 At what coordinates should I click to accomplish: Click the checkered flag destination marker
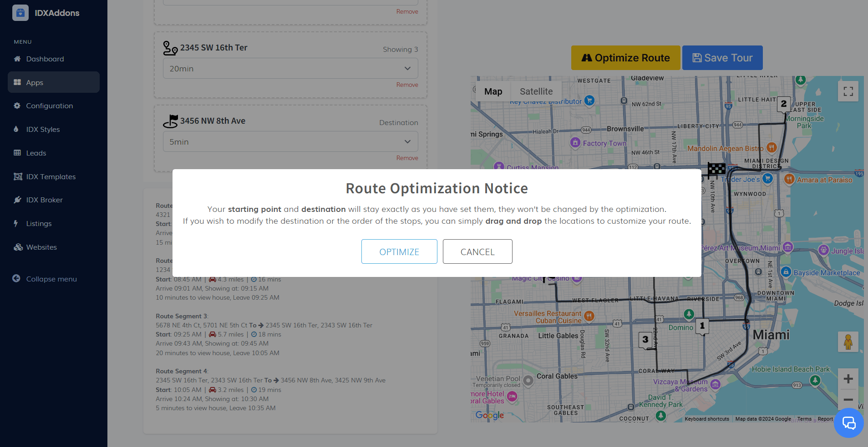(716, 170)
